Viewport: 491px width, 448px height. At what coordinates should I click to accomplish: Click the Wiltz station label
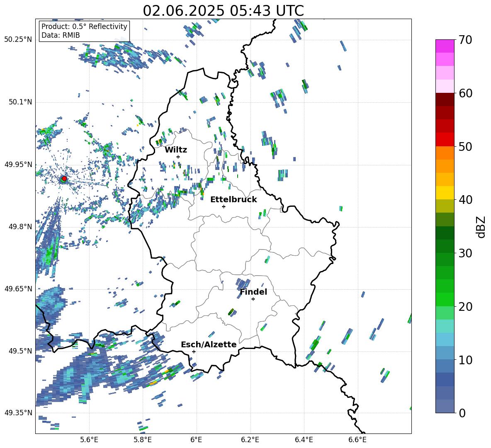pos(176,150)
